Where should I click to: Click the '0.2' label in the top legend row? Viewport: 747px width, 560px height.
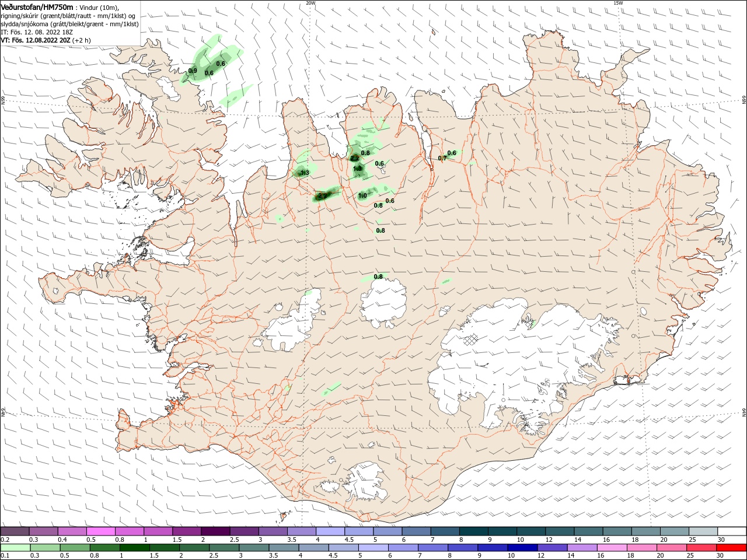(x=5, y=540)
